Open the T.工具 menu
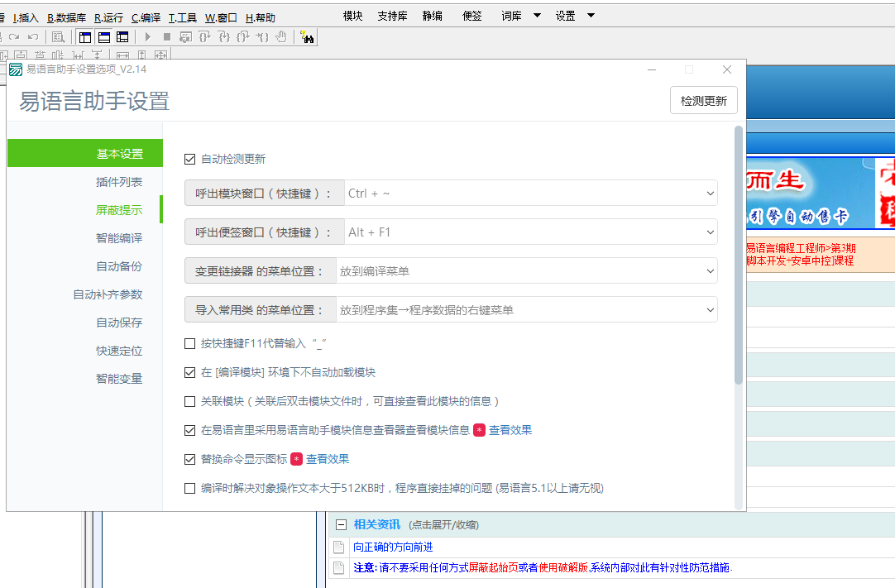895x588 pixels. coord(183,17)
